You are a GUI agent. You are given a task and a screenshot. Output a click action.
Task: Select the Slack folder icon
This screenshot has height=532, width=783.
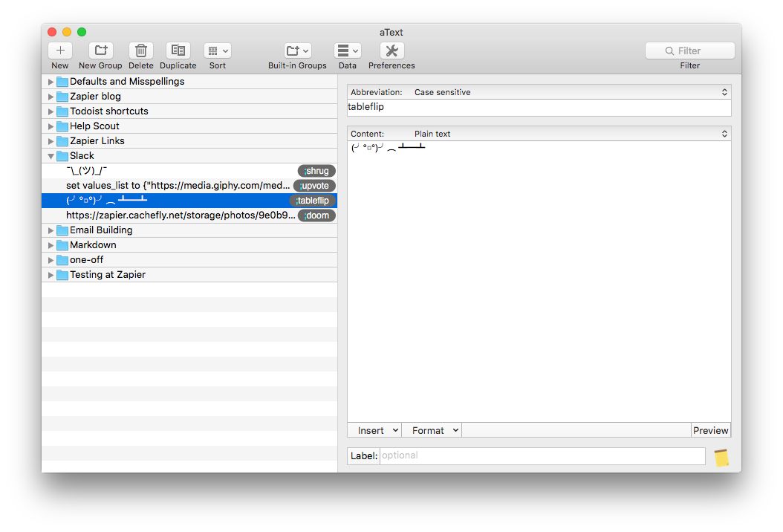coord(62,156)
